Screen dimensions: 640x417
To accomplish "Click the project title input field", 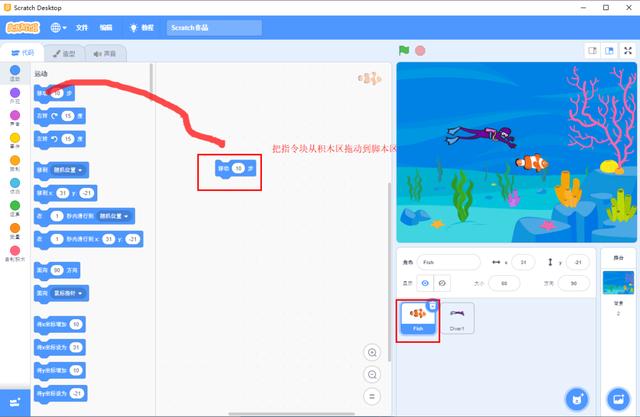I will 214,28.
